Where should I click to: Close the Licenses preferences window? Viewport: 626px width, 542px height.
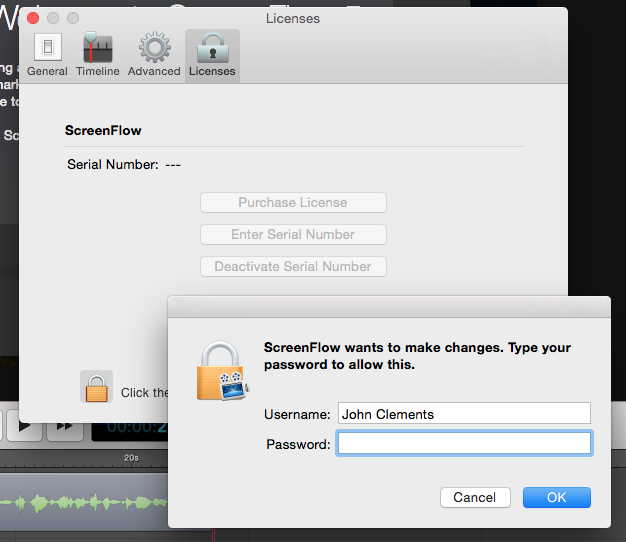tap(33, 18)
